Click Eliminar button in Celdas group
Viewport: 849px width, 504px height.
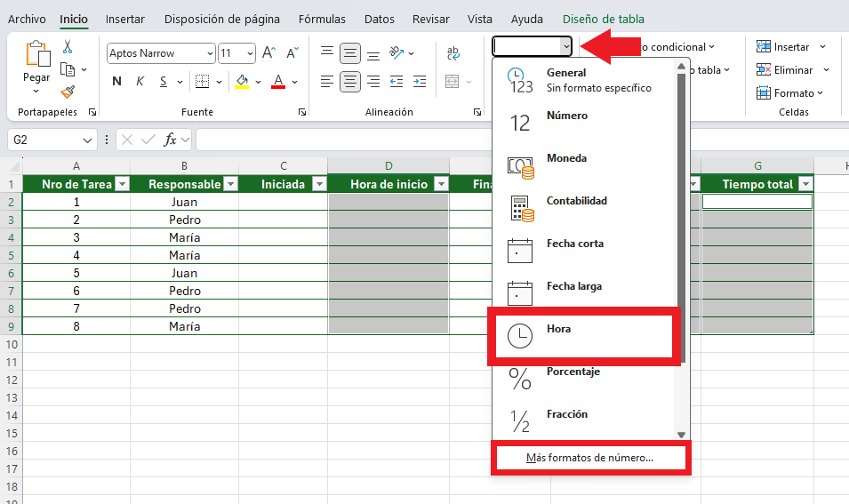point(785,70)
